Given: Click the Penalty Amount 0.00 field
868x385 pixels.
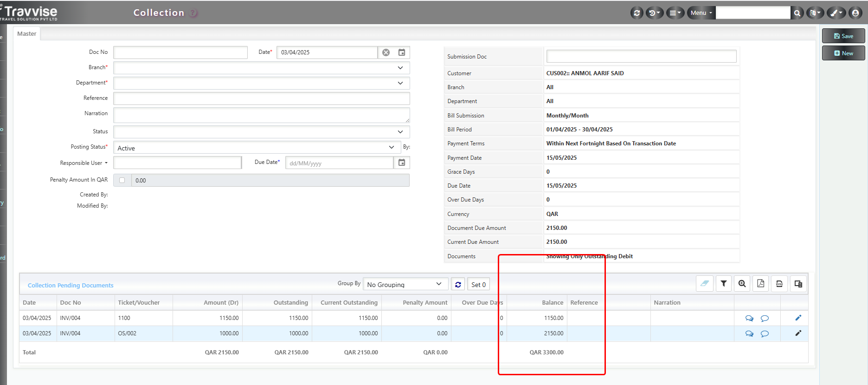Looking at the screenshot, I should click(x=270, y=180).
